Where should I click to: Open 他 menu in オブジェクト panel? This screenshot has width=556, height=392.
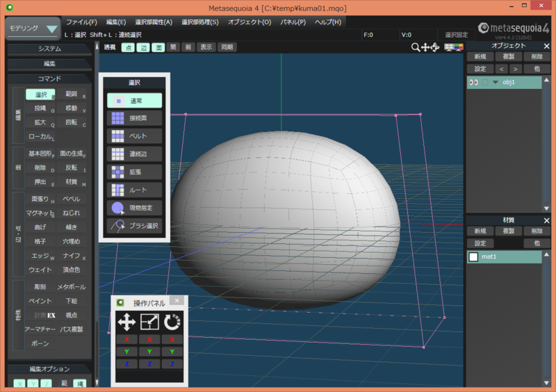click(537, 69)
